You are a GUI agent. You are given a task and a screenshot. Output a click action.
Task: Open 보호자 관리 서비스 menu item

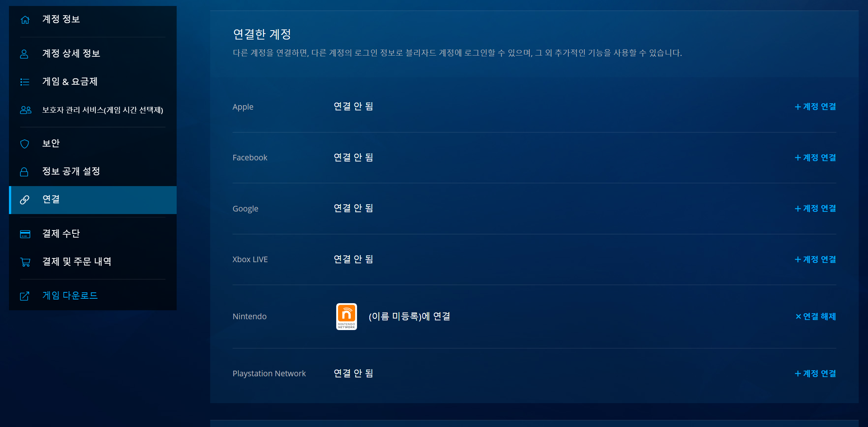click(x=102, y=110)
